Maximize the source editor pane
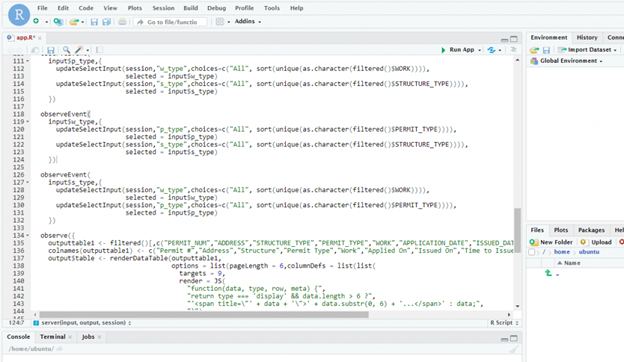Image resolution: width=624 pixels, height=362 pixels. pos(514,39)
